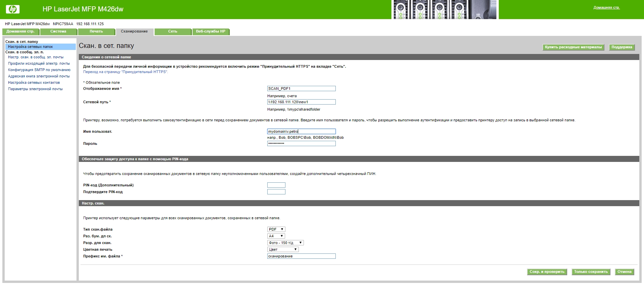Open the Веб-службы HP tab
Image resolution: width=644 pixels, height=298 pixels.
[211, 32]
